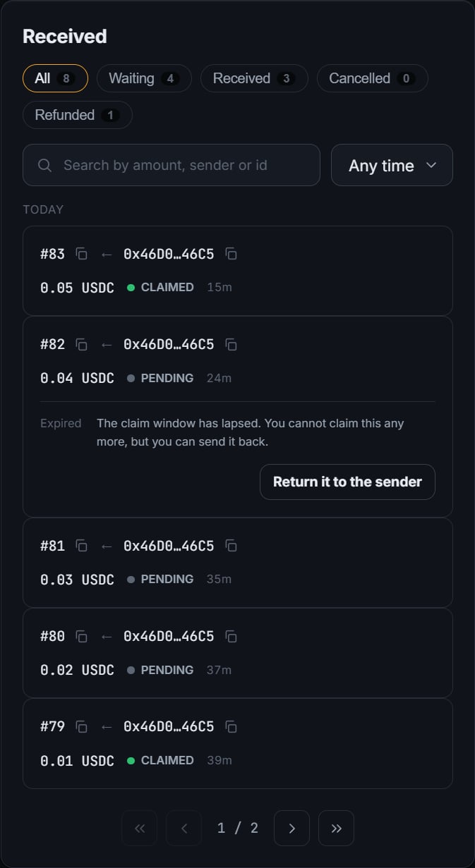Switch to the Waiting filter tab
The width and height of the screenshot is (475, 868).
coord(144,78)
